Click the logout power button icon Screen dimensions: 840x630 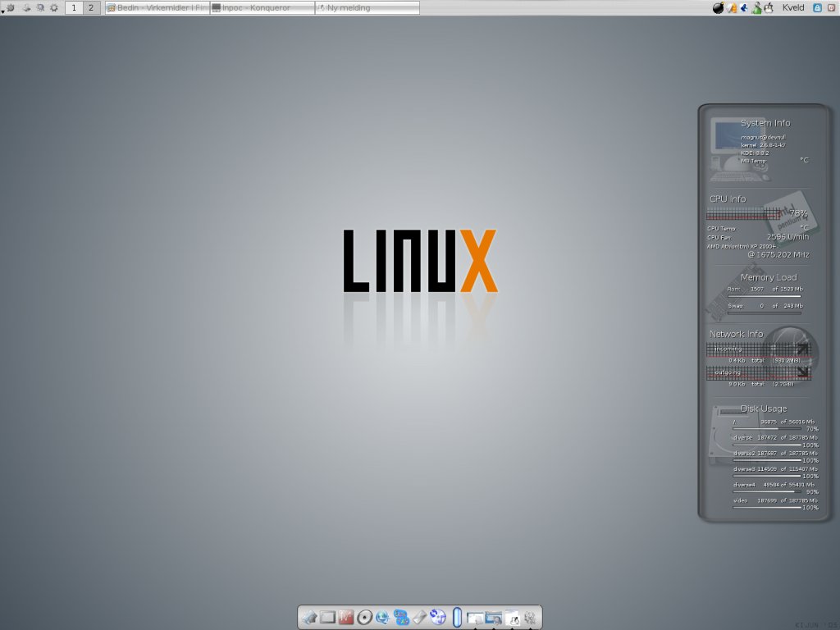tap(832, 7)
